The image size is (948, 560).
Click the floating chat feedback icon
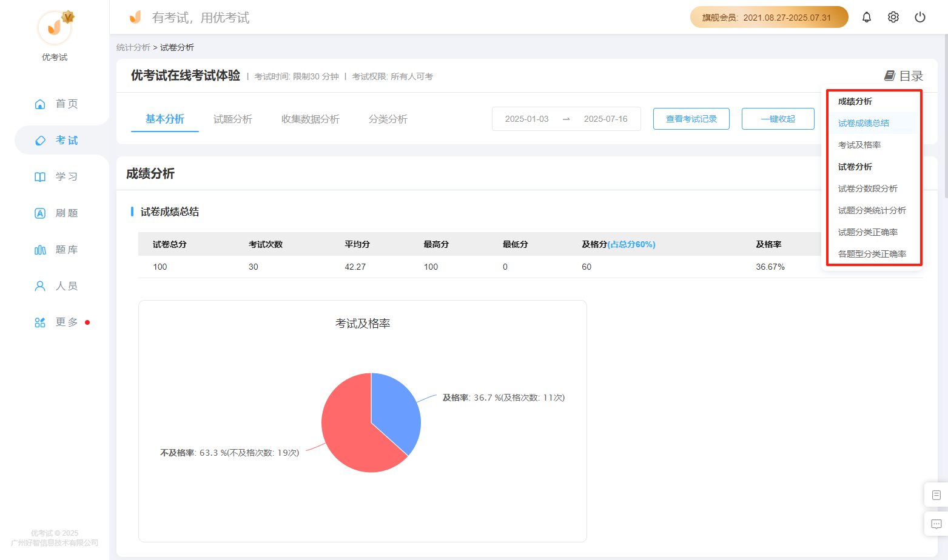pyautogui.click(x=936, y=524)
